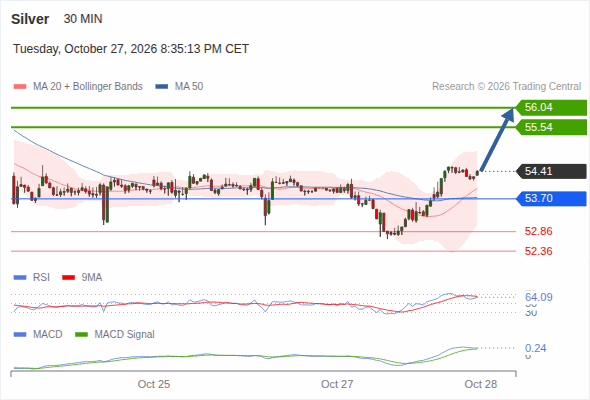Click the 55.54 resistance price tag
The image size is (590, 400).
551,127
